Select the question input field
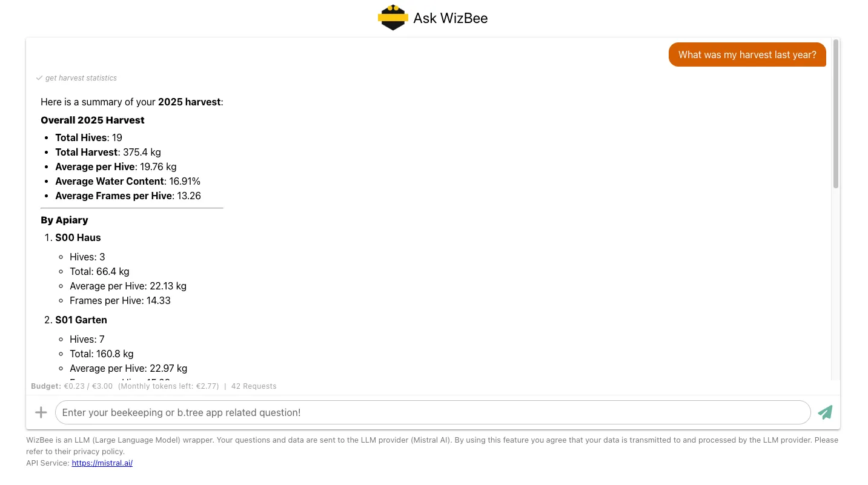This screenshot has height=485, width=868. pyautogui.click(x=432, y=412)
